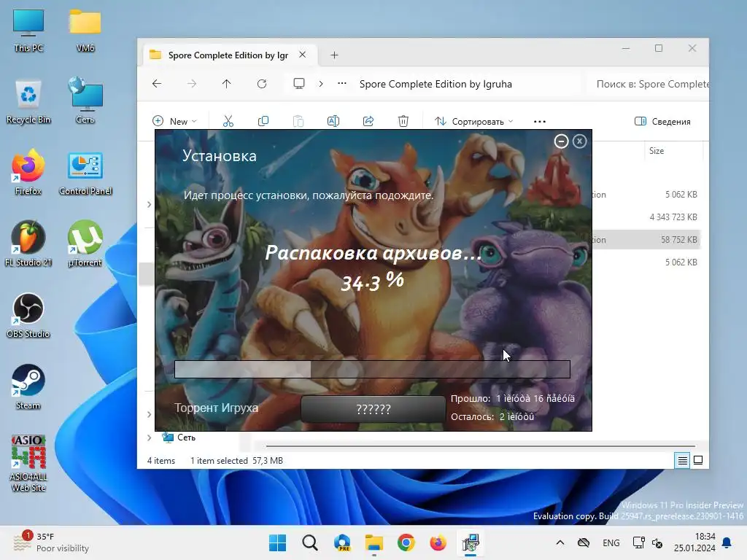Close the installer with the round X button

[x=579, y=141]
